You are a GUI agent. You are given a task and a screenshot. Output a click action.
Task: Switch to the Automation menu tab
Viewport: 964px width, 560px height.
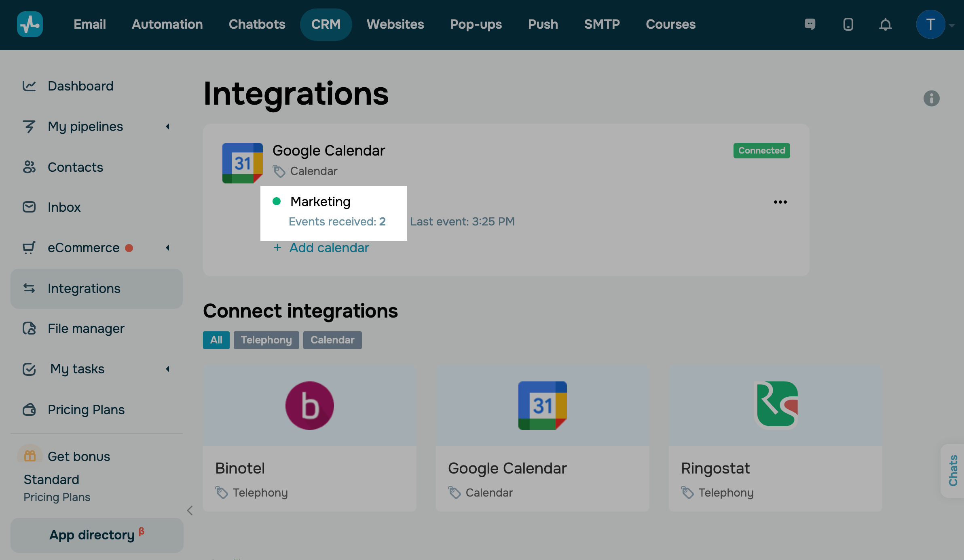tap(167, 24)
